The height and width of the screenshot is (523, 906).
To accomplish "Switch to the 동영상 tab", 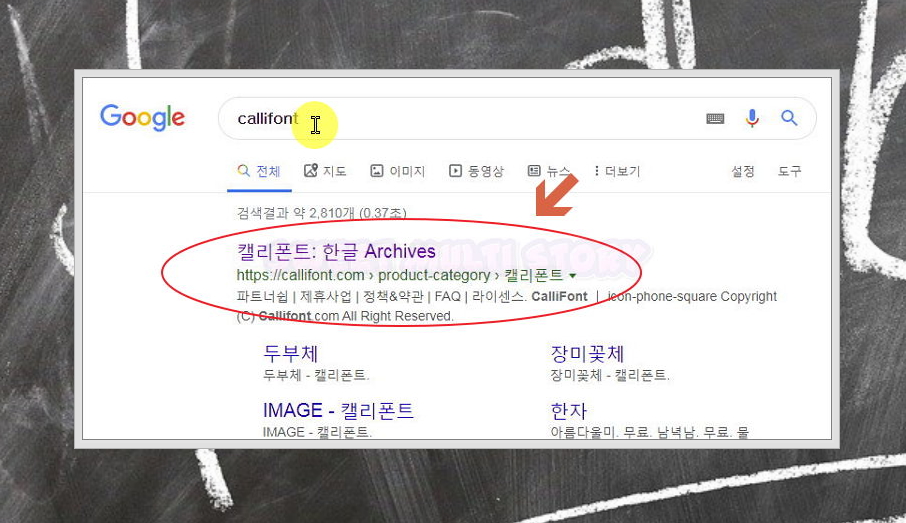I will 476,171.
